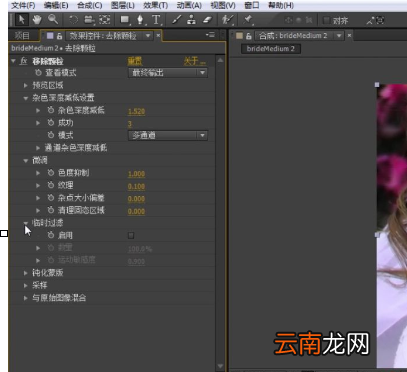The image size is (407, 372).
Task: Collapse the 杂色深度减低设置 group
Action: 26,98
